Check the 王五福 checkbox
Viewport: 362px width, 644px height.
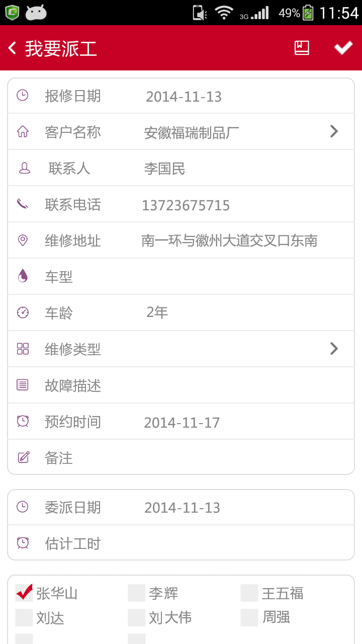(249, 593)
